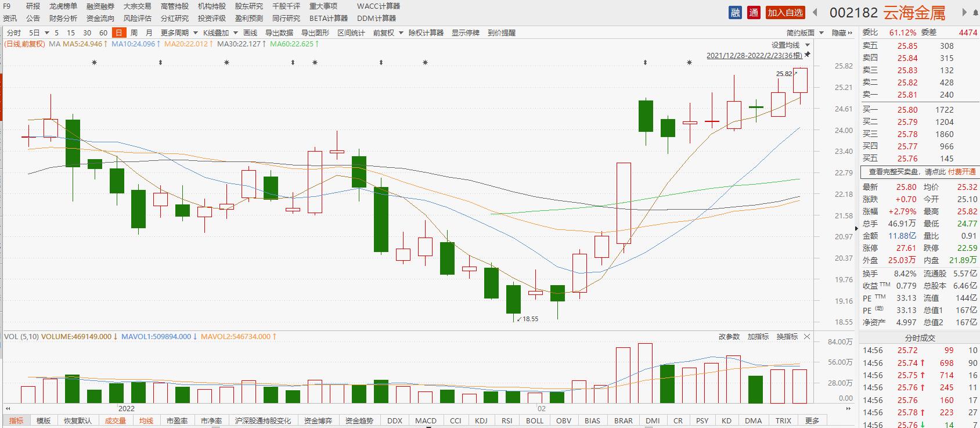
Task: Click the 付费开通 paid subscription link
Action: pyautogui.click(x=961, y=172)
